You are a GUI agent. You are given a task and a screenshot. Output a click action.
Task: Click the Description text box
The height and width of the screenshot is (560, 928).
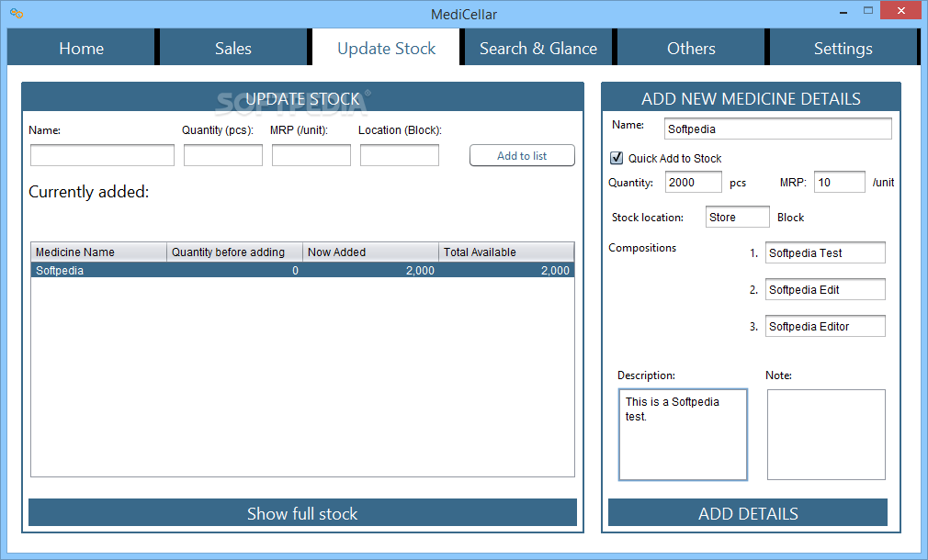coord(683,434)
